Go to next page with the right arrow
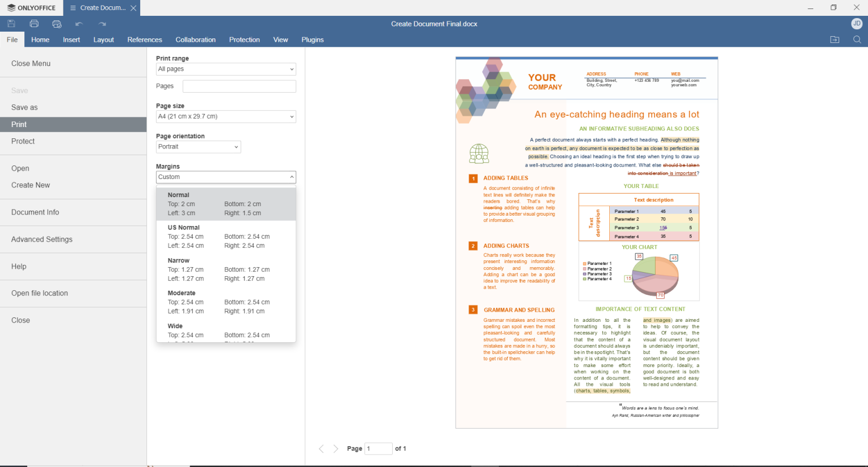The height and width of the screenshot is (467, 868). click(x=336, y=448)
